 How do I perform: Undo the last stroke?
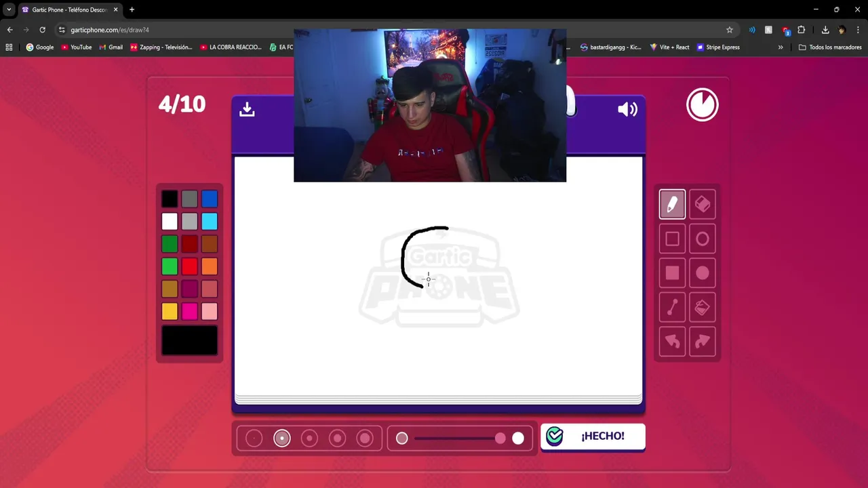tap(672, 342)
